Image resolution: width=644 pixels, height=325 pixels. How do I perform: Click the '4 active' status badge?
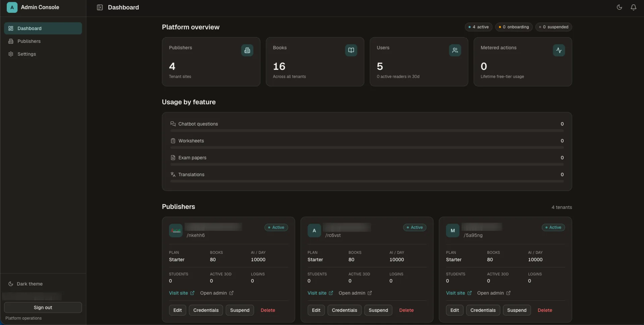(478, 27)
